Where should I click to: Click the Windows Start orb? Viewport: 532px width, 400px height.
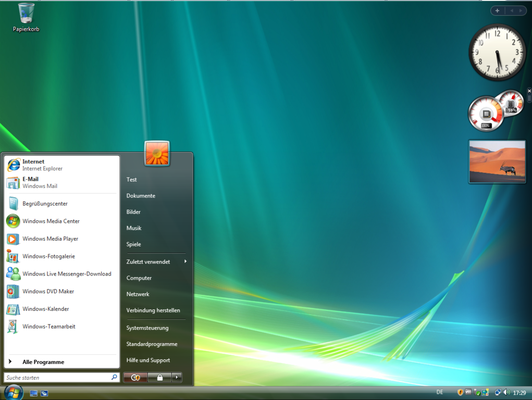14,393
